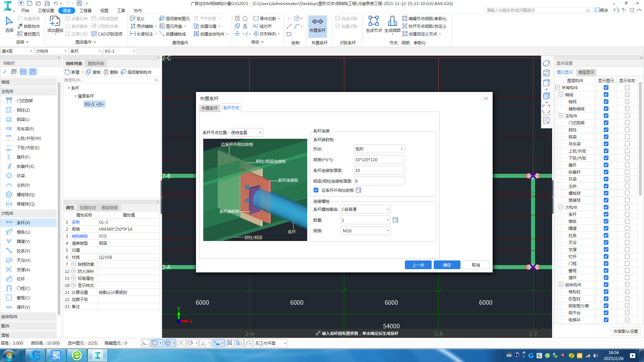Click the 定义 ribbon tool
The image size is (644, 362).
[x=137, y=18]
